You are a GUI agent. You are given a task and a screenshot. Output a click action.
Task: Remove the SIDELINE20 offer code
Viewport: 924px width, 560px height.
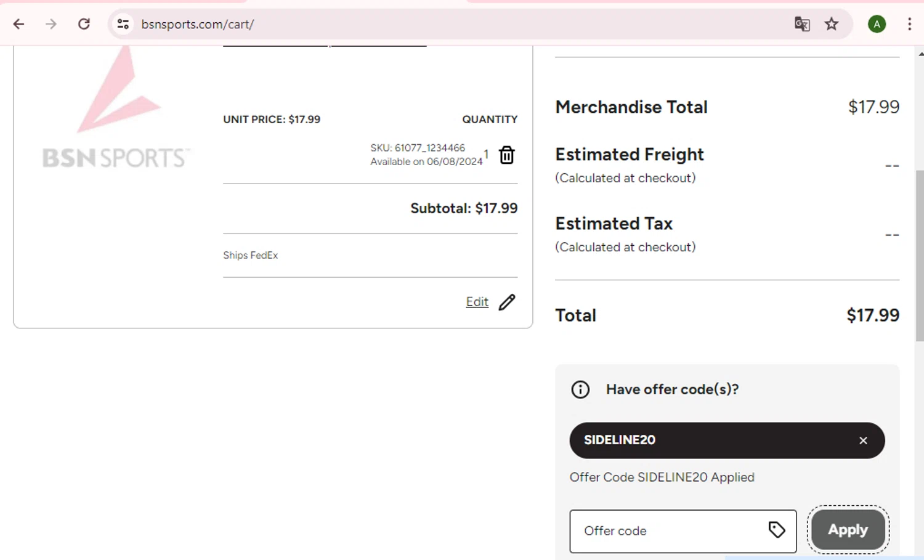pyautogui.click(x=863, y=440)
